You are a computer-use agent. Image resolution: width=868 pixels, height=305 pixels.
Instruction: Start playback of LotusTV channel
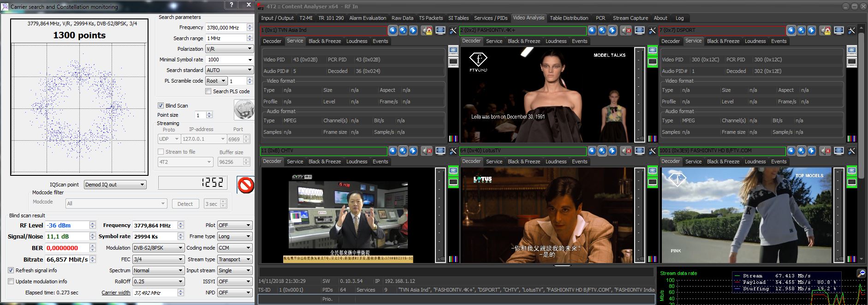tap(612, 151)
